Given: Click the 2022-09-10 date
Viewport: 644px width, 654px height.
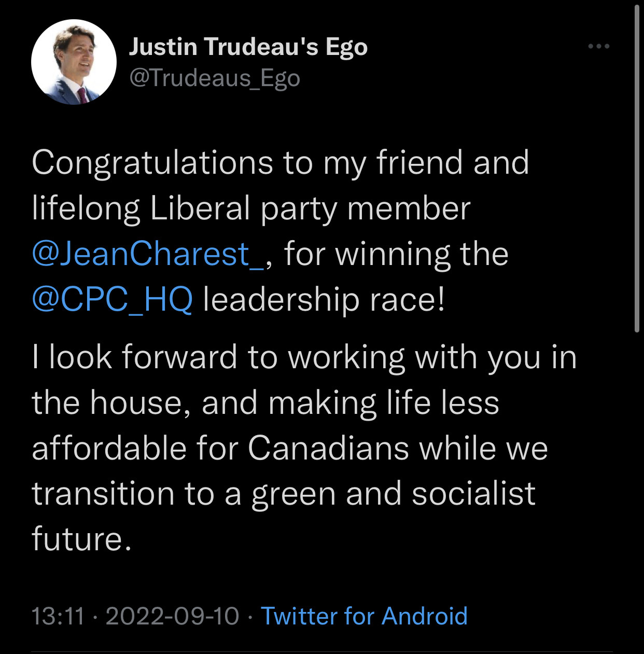Looking at the screenshot, I should point(172,616).
